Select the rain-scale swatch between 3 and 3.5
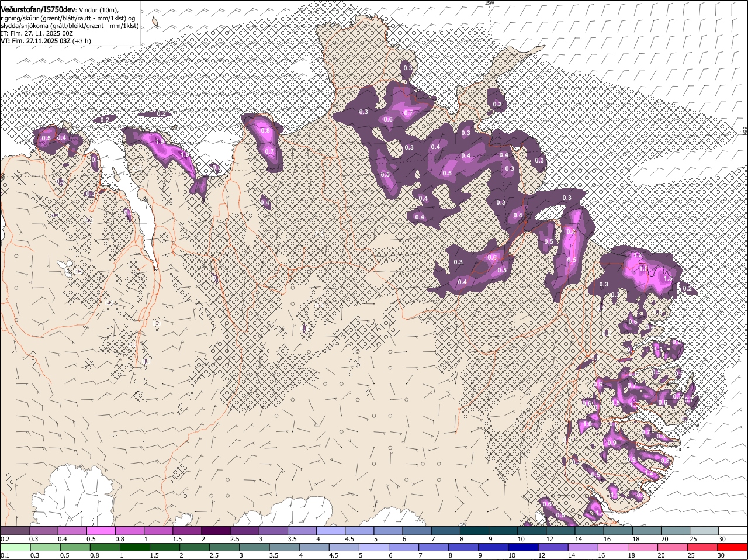 (254, 547)
